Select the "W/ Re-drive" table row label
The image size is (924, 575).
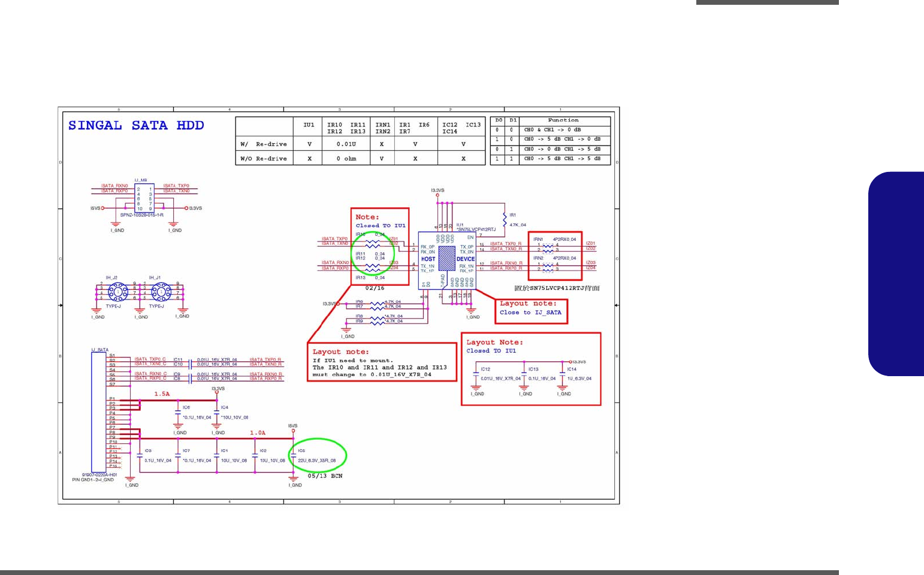tap(264, 144)
